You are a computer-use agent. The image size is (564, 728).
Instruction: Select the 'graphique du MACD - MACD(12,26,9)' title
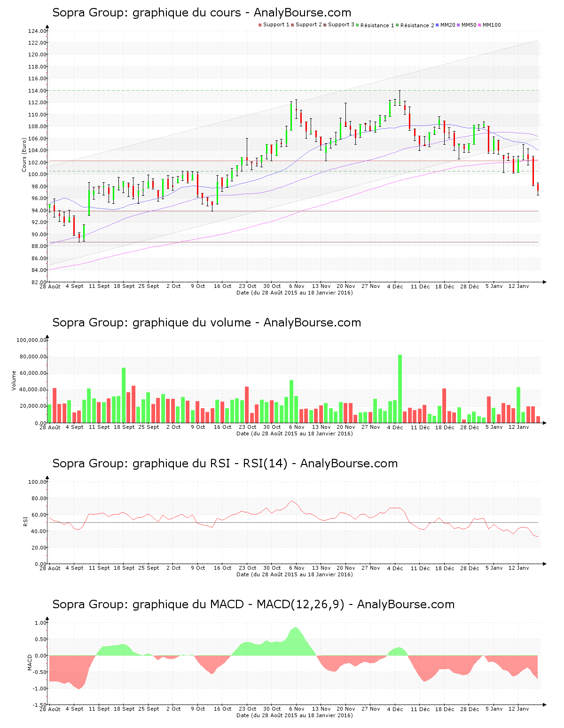pyautogui.click(x=253, y=604)
